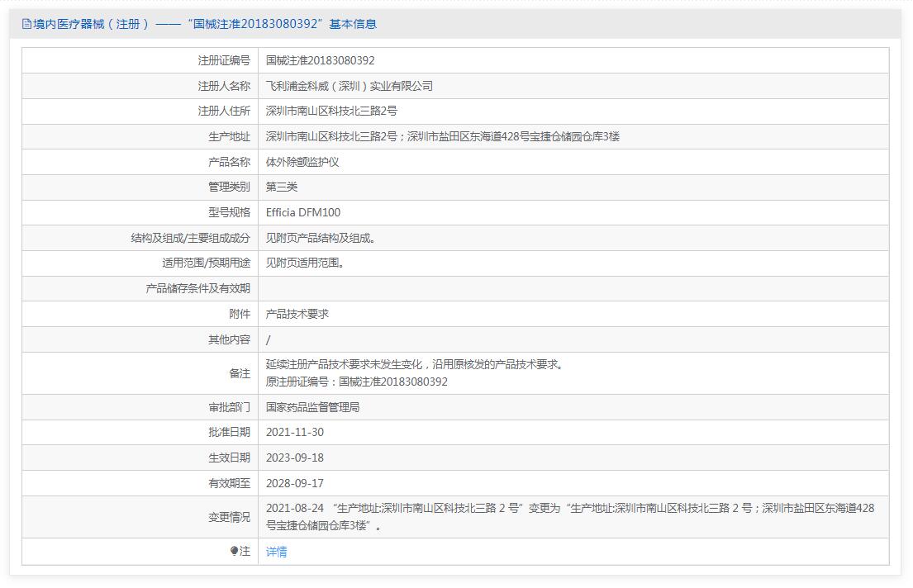
Task: Click the 附件 label
Action: 240,314
